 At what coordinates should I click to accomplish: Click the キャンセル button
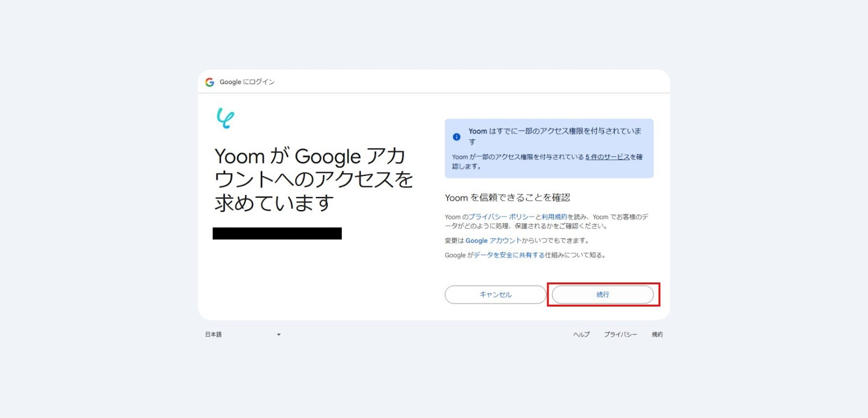pos(495,295)
